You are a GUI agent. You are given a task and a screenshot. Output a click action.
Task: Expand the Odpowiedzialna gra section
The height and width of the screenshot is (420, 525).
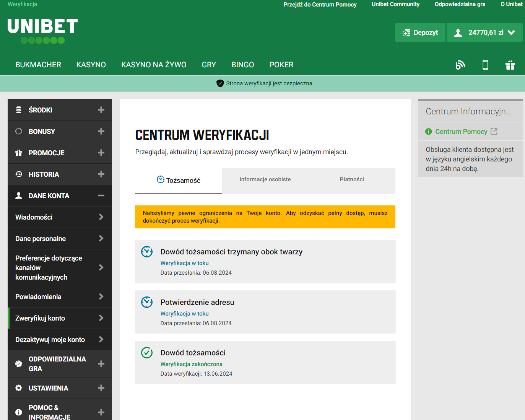tap(101, 364)
